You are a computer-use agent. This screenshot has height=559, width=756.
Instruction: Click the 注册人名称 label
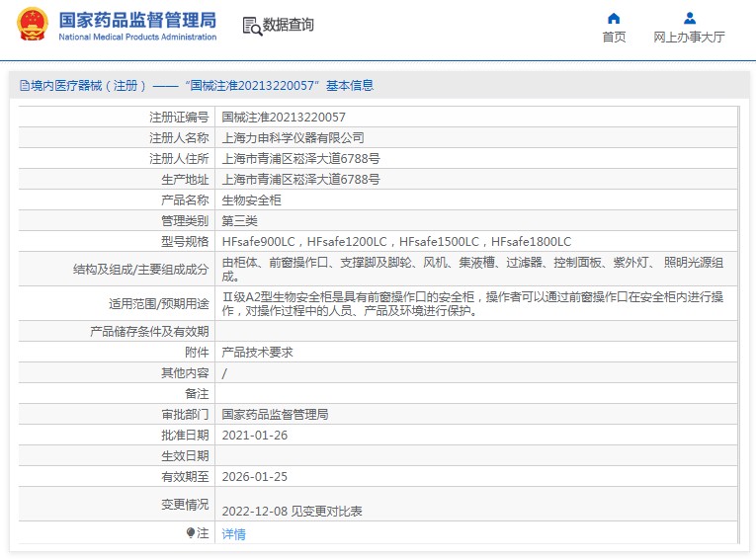[x=179, y=138]
